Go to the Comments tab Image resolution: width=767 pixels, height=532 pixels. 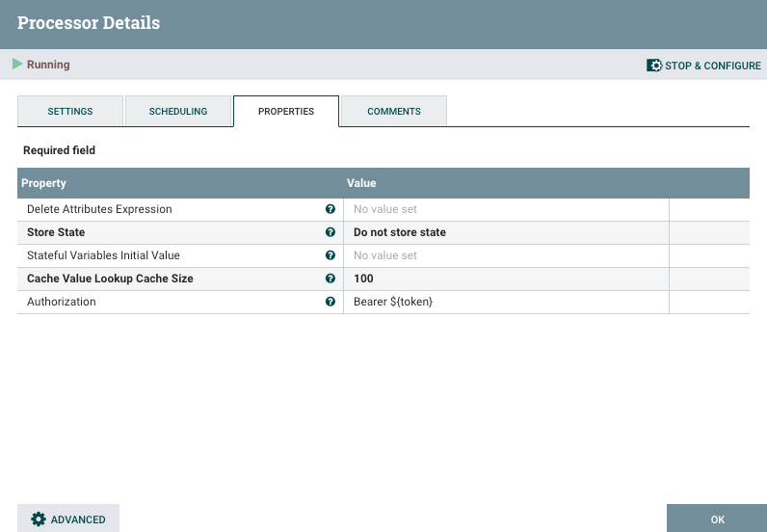(x=394, y=112)
